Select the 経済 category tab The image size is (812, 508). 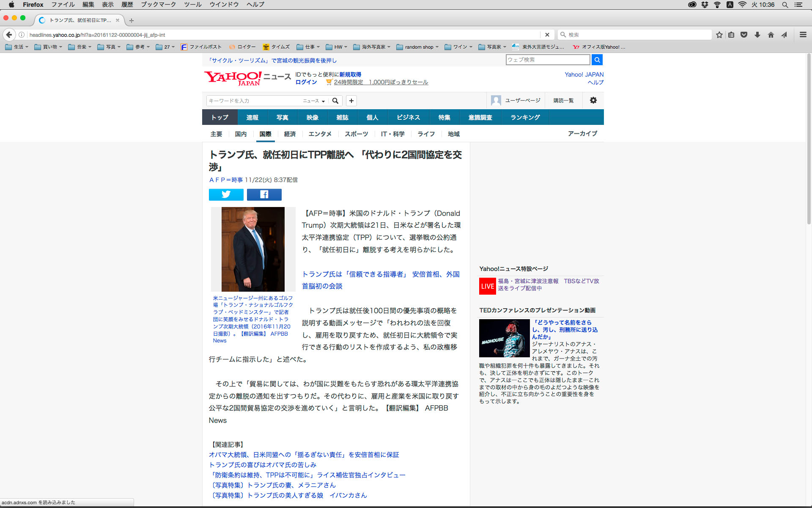click(x=290, y=134)
